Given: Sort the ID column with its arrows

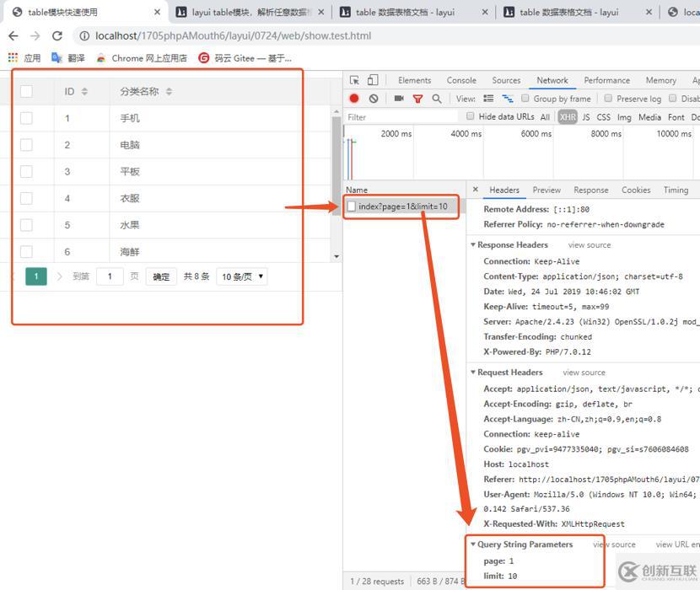Looking at the screenshot, I should (x=84, y=92).
